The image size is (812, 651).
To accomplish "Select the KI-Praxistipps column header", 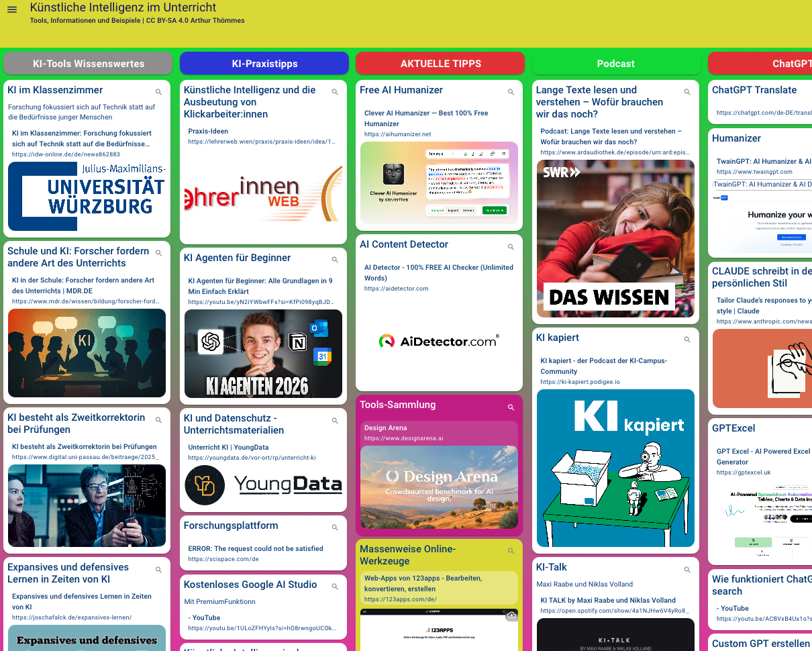I will click(264, 64).
